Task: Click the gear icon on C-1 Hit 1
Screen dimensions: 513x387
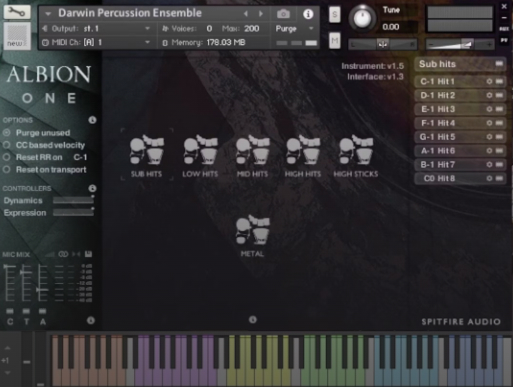Action: [489, 81]
